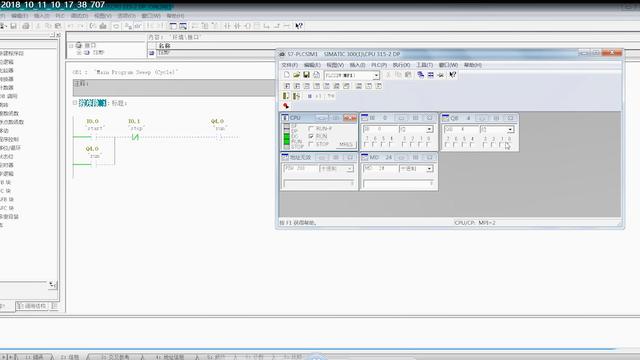
Task: Insert output coil from LAD toolbar
Action: tap(247, 26)
